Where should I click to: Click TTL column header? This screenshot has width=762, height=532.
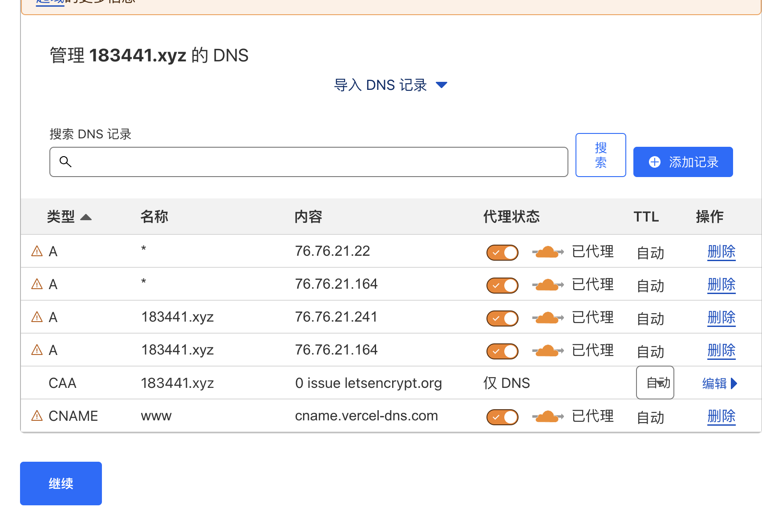coord(646,217)
